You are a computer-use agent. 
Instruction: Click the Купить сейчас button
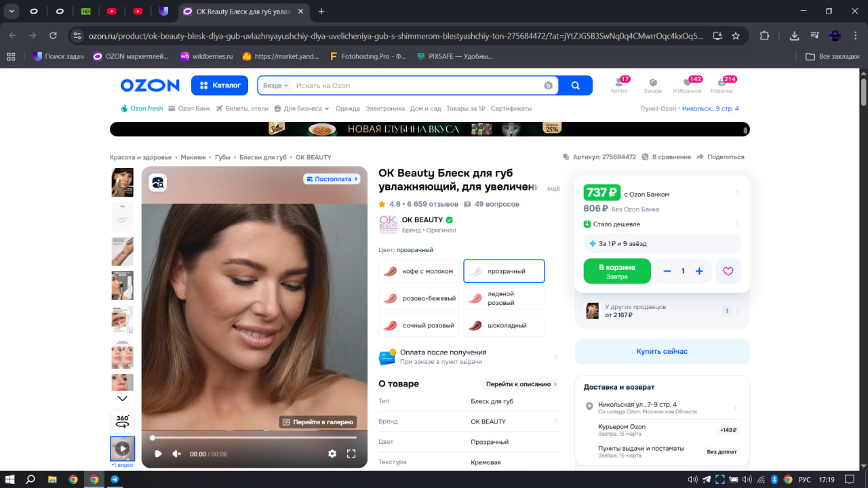tap(662, 352)
